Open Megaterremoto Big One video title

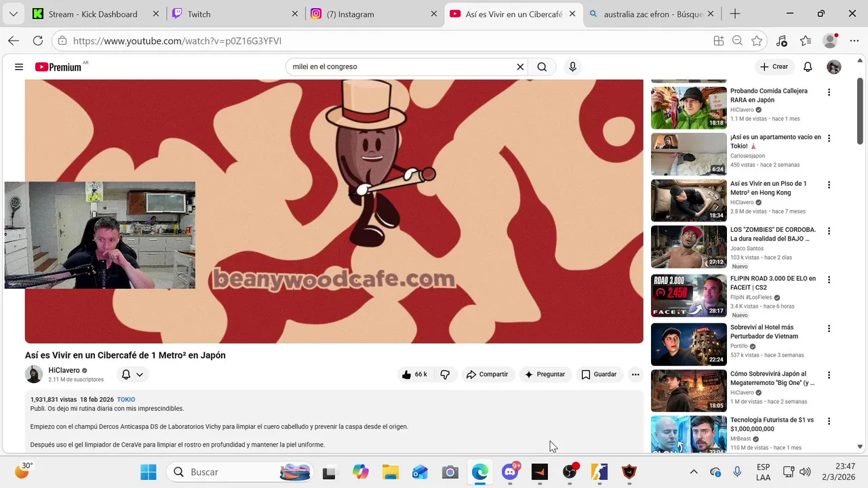tap(772, 378)
